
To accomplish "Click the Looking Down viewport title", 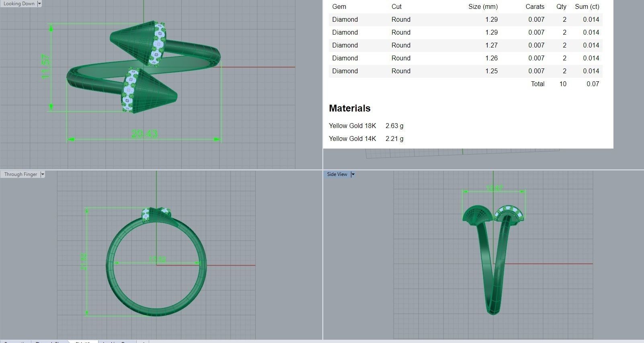I will pyautogui.click(x=19, y=4).
